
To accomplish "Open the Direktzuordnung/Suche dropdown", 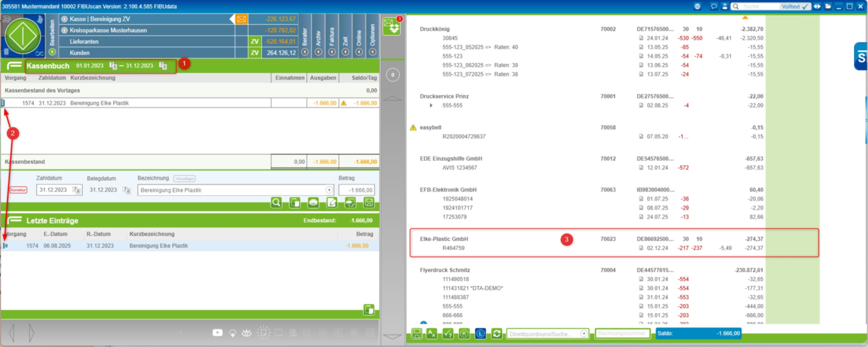I will pos(583,334).
